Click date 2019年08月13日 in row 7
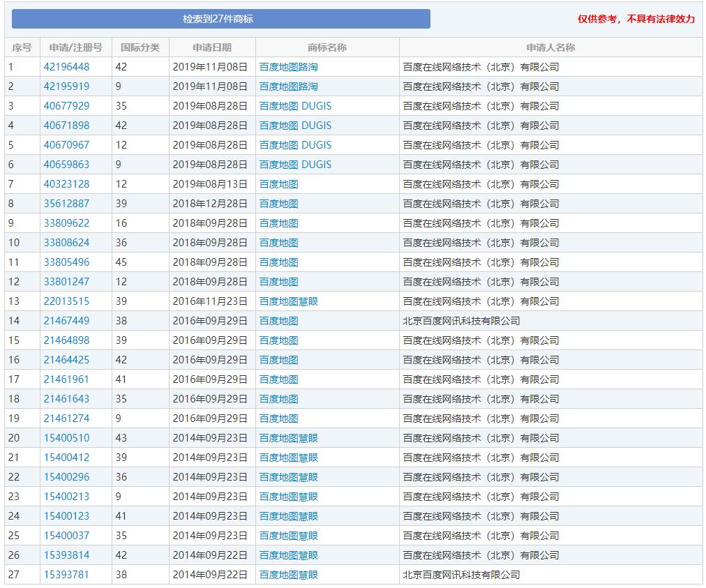This screenshot has width=706, height=588. [x=210, y=184]
